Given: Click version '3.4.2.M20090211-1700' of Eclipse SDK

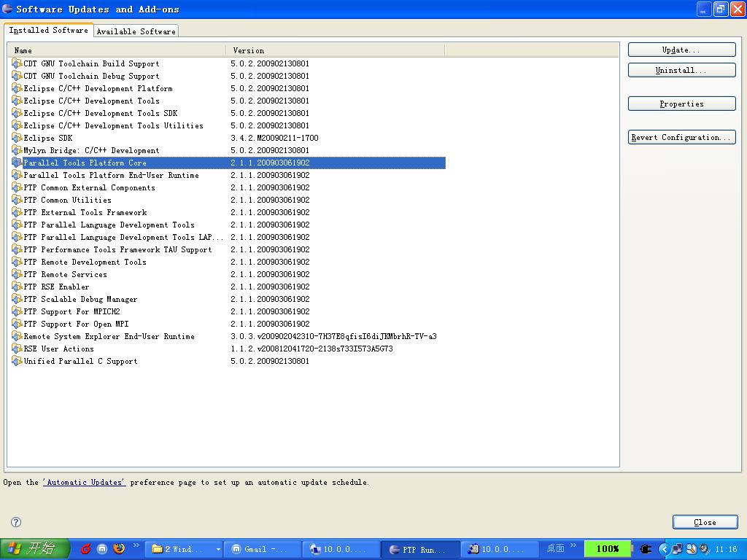Looking at the screenshot, I should [274, 138].
